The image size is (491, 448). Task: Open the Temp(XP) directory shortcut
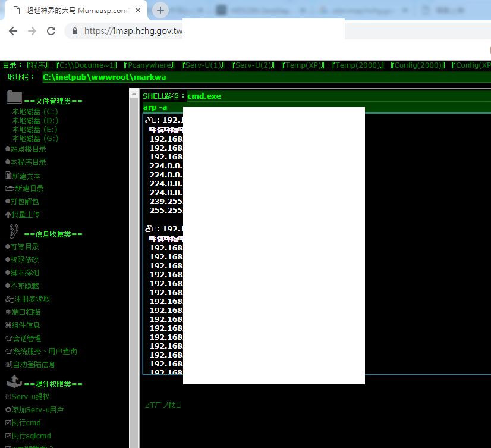click(303, 65)
